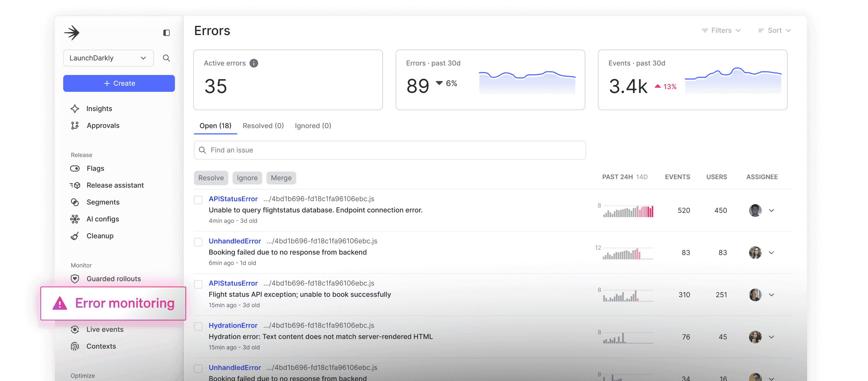Click the Flags toggle icon
Screen dimensions: 868x381
(75, 168)
